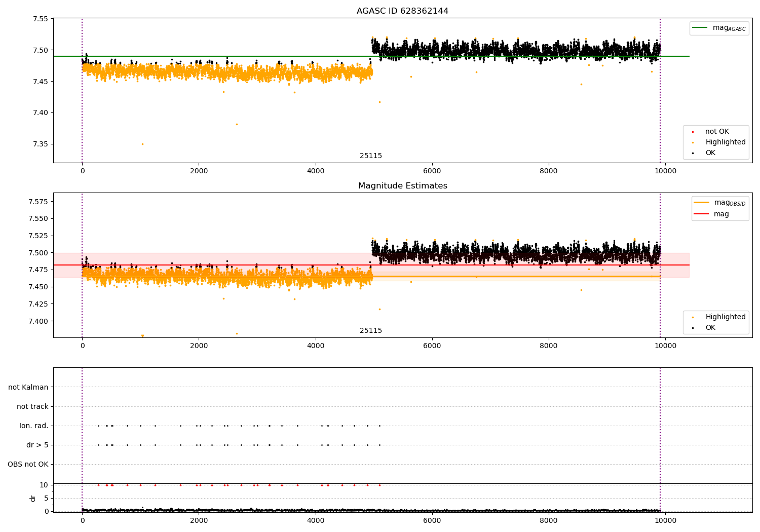The width and height of the screenshot is (760, 532).
Task: Click the "Magnitude Estimates" subplot title
Action: tap(402, 185)
